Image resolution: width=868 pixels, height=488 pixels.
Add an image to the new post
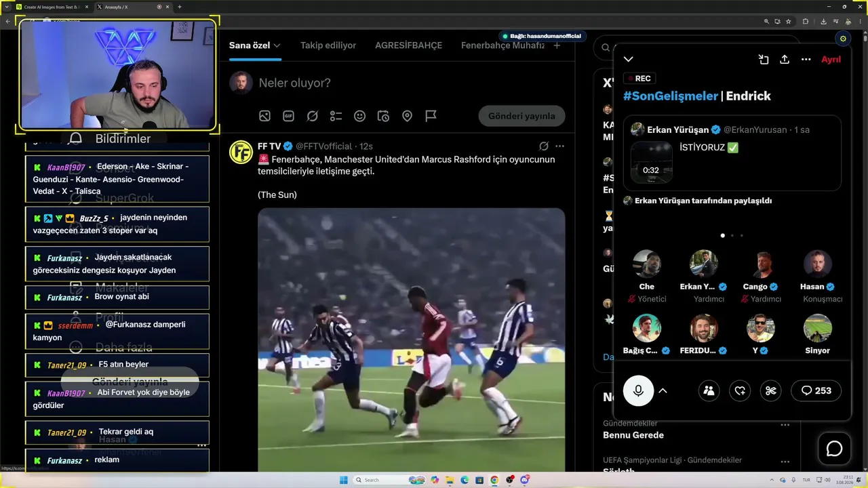pyautogui.click(x=264, y=116)
